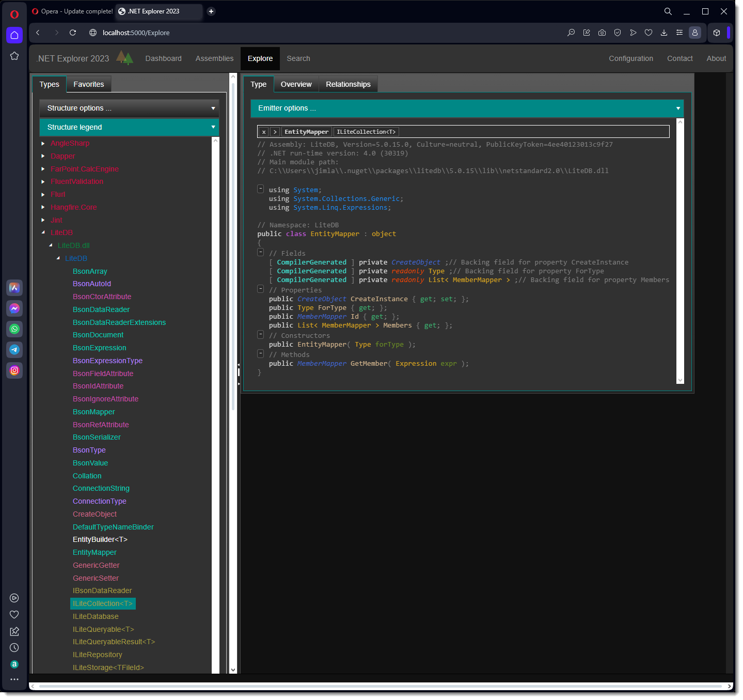This screenshot has width=743, height=700.
Task: Open the Assemblies nav item
Action: 215,59
